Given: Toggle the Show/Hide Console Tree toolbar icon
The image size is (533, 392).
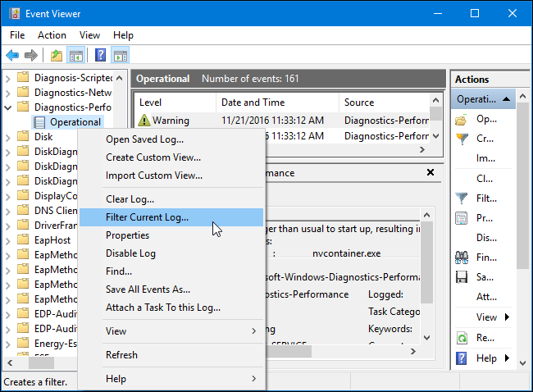Looking at the screenshot, I should (x=75, y=55).
